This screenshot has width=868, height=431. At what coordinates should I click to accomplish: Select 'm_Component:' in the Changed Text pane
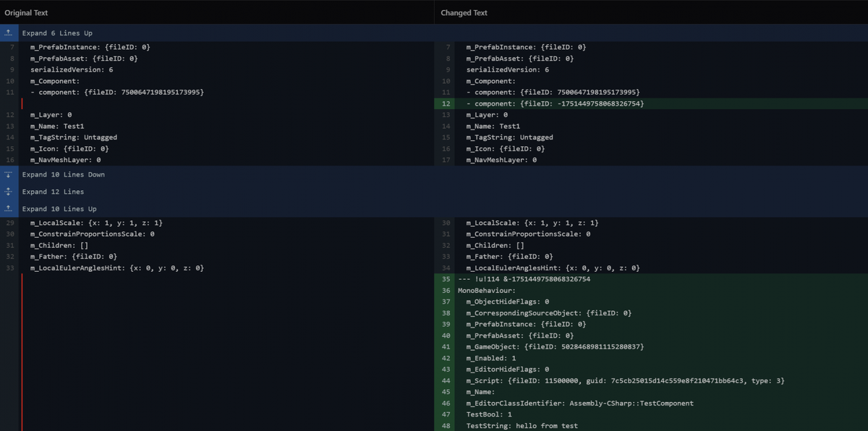click(491, 81)
